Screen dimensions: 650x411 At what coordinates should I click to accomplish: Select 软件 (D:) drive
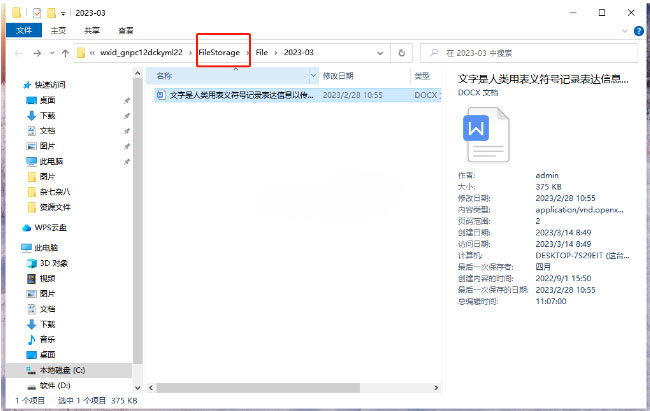(x=55, y=385)
